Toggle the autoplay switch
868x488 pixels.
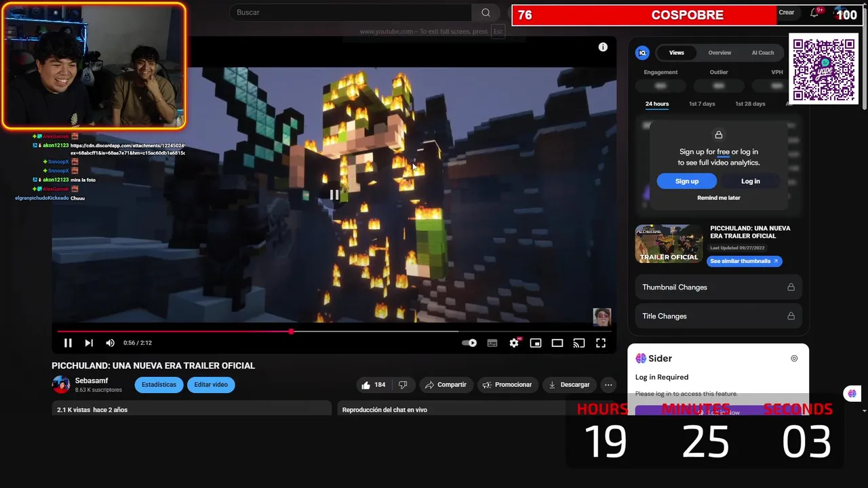[x=469, y=343]
